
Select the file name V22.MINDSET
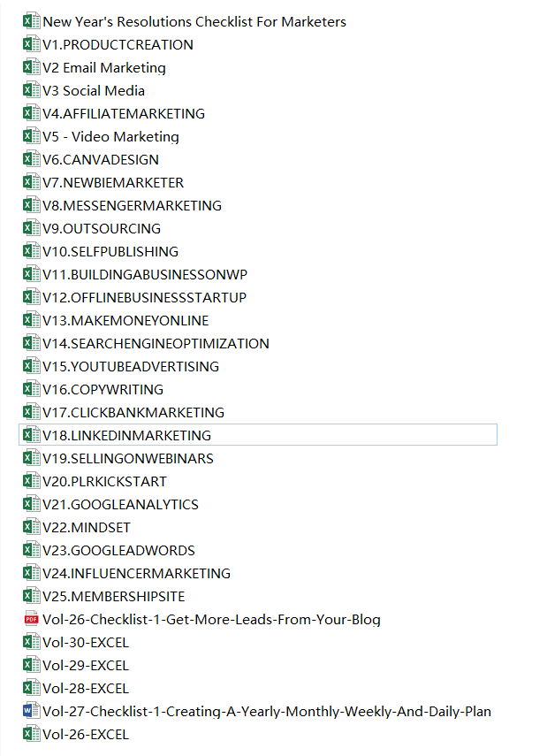87,528
